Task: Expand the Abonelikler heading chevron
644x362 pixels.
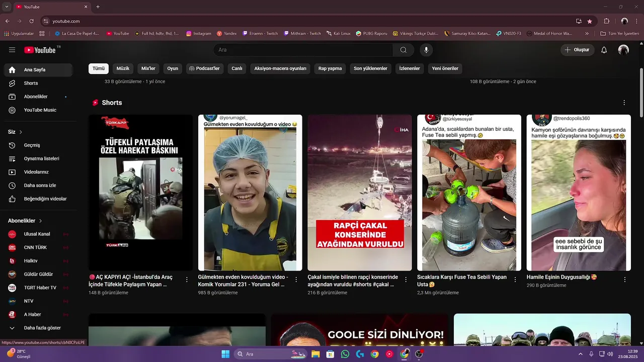Action: pyautogui.click(x=41, y=221)
